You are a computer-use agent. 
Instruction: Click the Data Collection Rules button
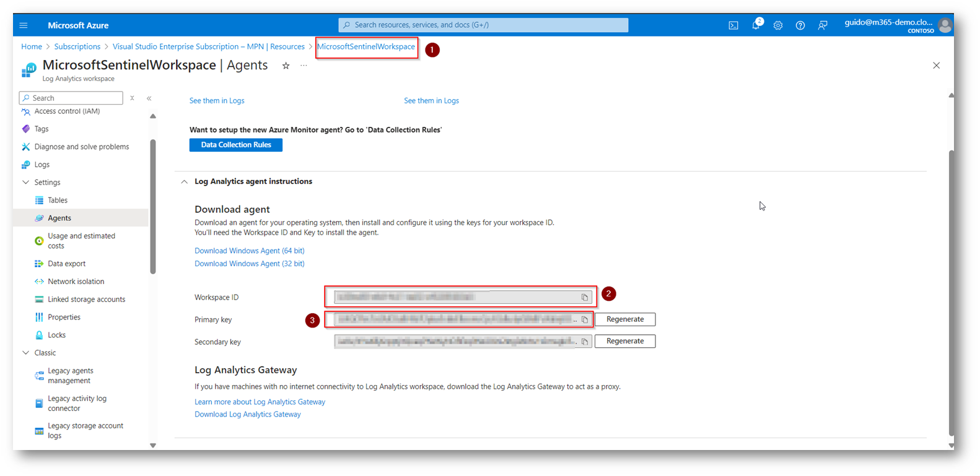point(236,145)
